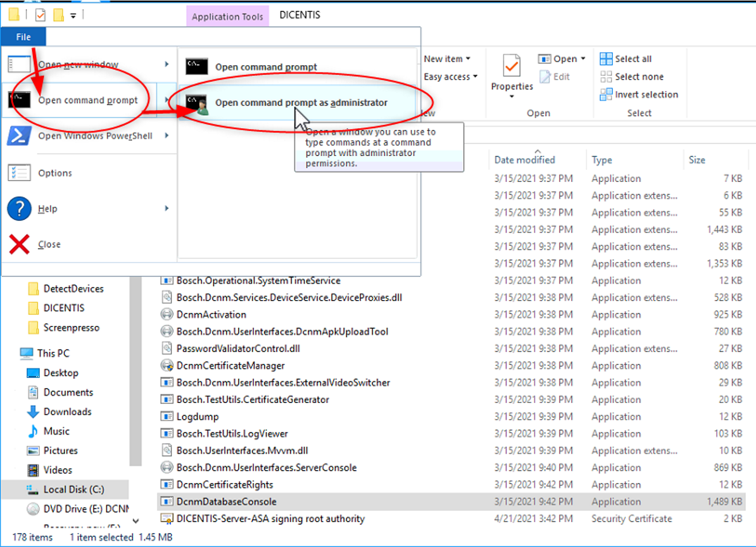Select Open command prompt in the File menu

pos(89,100)
